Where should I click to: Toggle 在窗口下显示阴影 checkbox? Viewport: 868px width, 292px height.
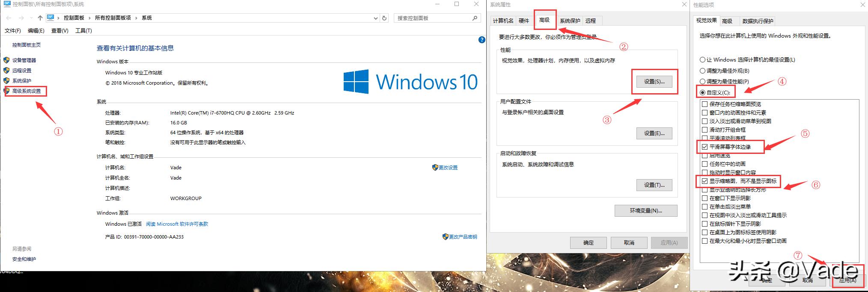coord(705,198)
